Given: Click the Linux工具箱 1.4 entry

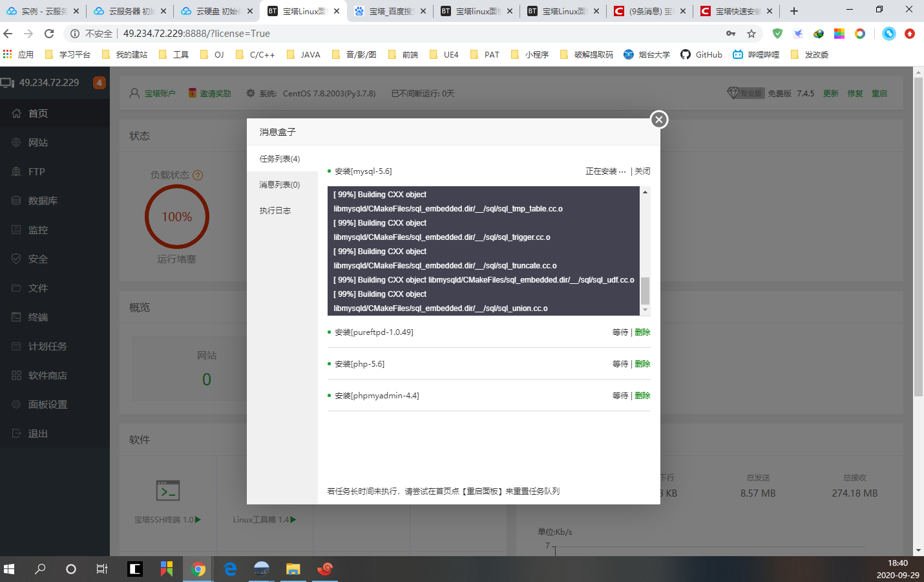Looking at the screenshot, I should pyautogui.click(x=264, y=519).
